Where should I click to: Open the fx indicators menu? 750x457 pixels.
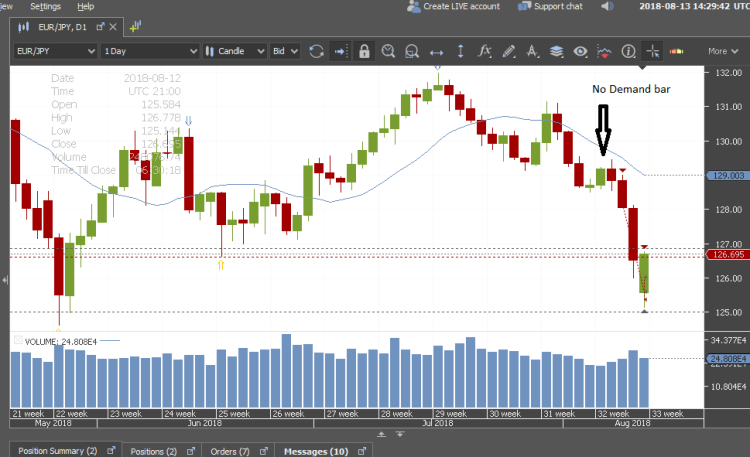(x=485, y=51)
